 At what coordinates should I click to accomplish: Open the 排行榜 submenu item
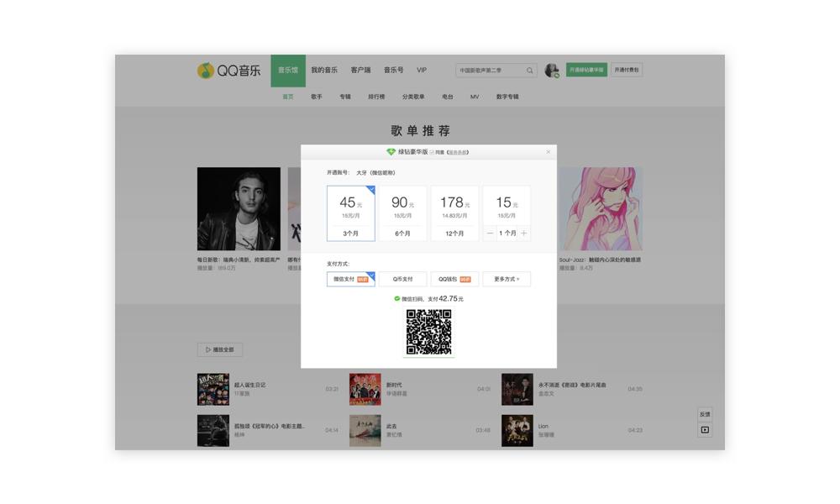(x=376, y=97)
